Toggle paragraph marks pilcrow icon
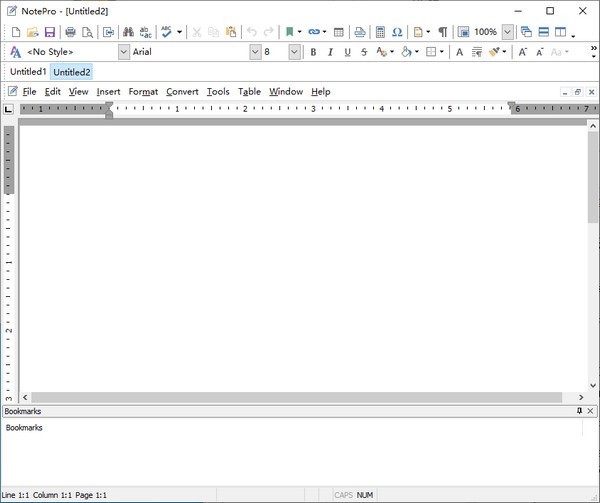 point(443,32)
